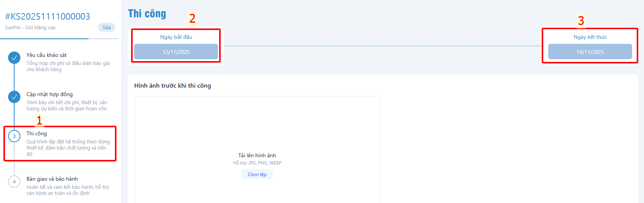The height and width of the screenshot is (203, 644).
Task: Click the Sửa edit button
Action: tap(107, 28)
